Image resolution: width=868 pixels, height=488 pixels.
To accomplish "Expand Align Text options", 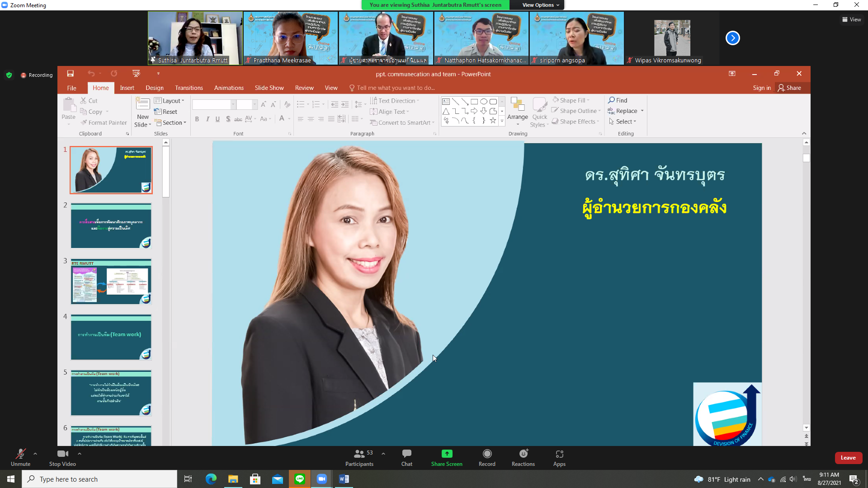I will [390, 112].
